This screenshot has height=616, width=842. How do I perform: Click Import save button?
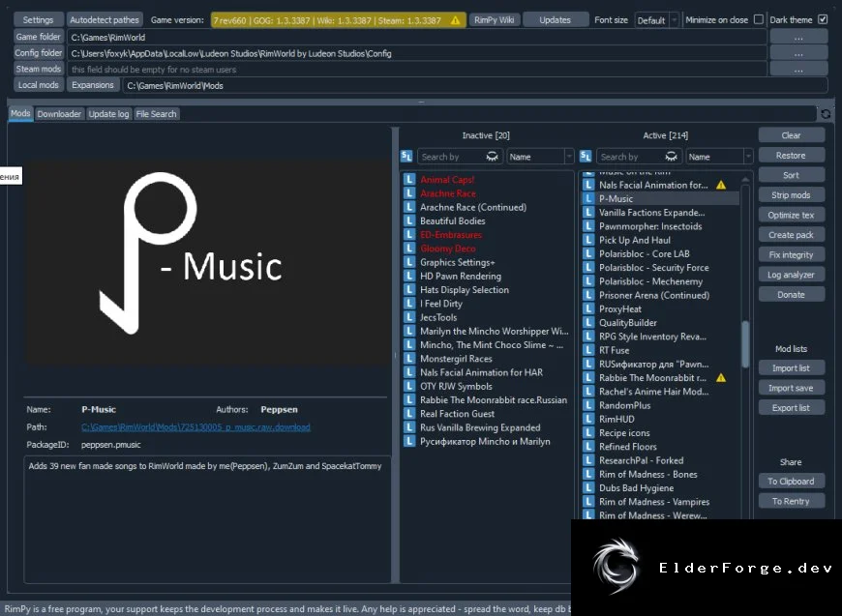click(792, 388)
